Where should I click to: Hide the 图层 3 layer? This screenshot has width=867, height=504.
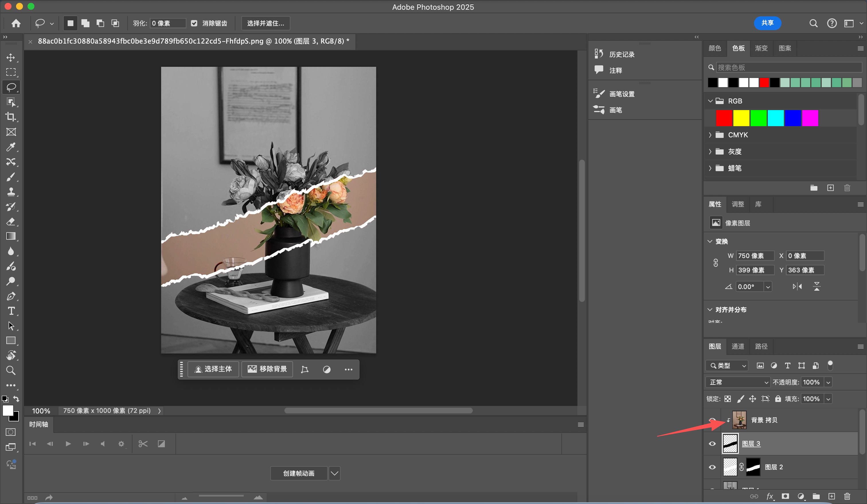(712, 444)
